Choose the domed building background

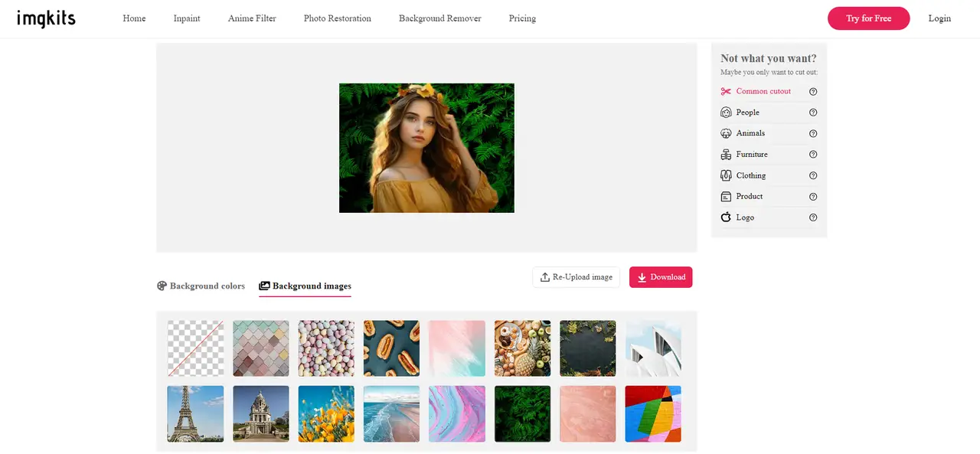261,413
